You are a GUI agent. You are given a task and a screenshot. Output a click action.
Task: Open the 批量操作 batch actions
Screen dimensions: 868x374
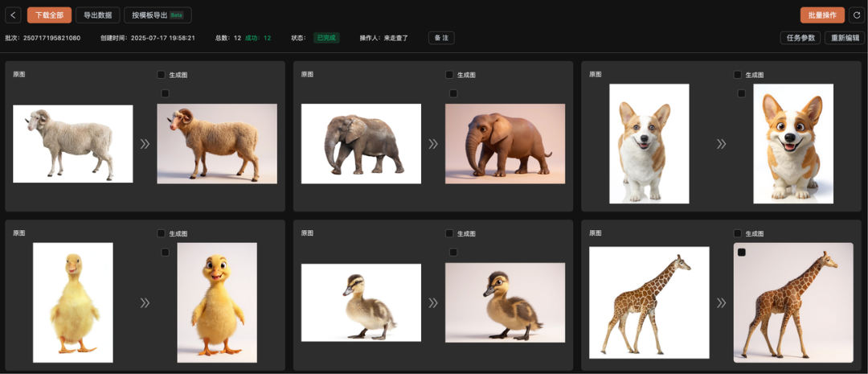coord(822,15)
